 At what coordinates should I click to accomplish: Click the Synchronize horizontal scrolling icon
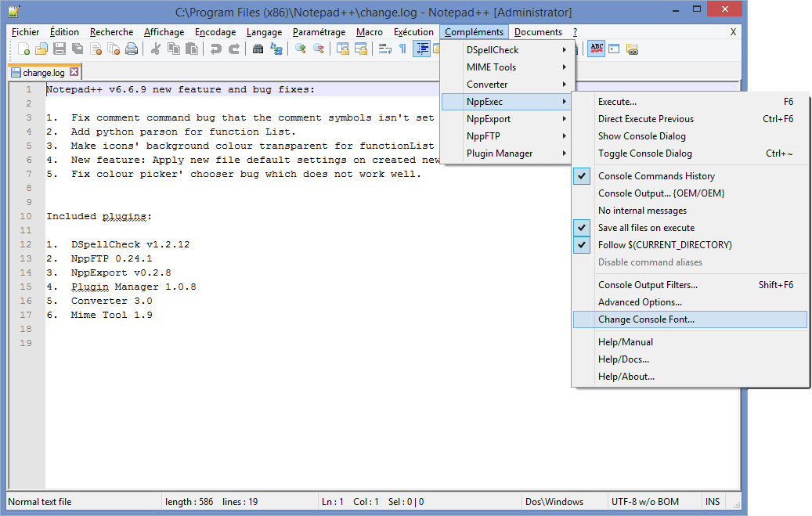361,49
